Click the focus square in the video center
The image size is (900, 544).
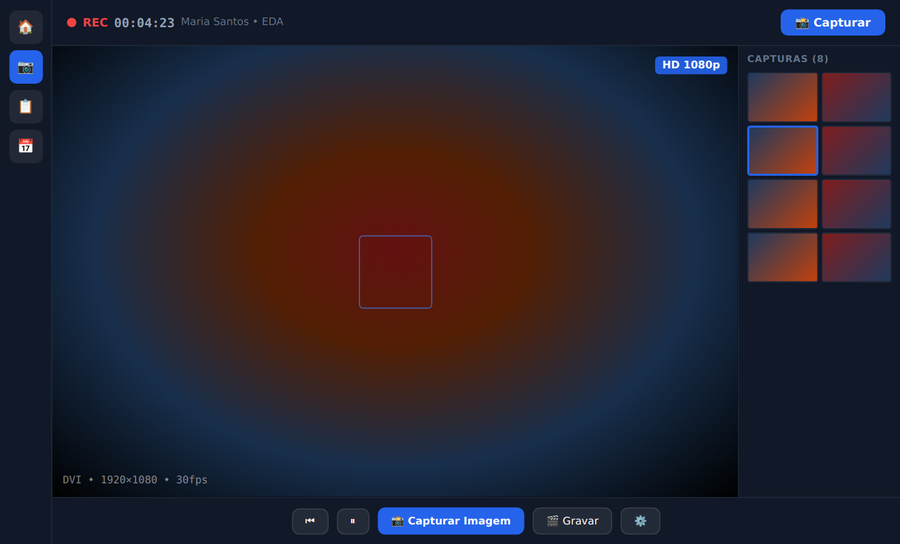(395, 272)
